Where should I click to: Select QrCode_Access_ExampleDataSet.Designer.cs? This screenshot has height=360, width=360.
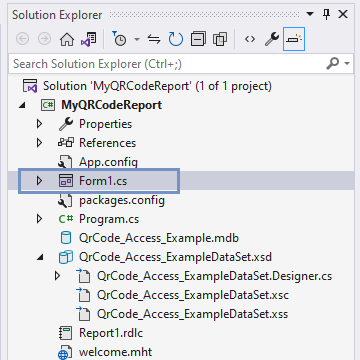214,276
